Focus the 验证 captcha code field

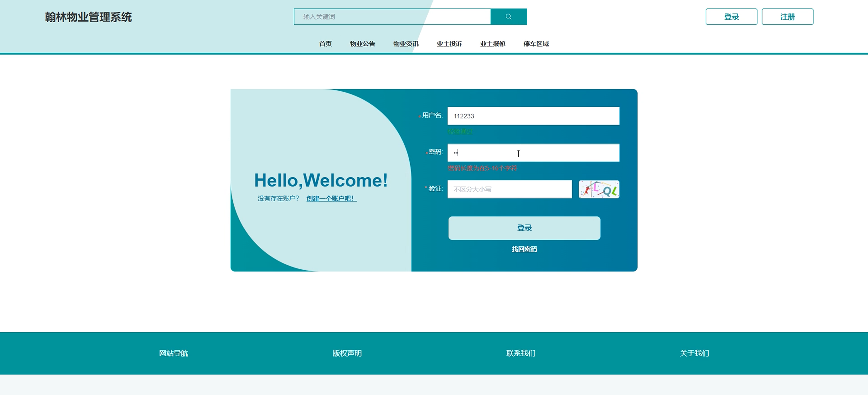click(x=509, y=189)
